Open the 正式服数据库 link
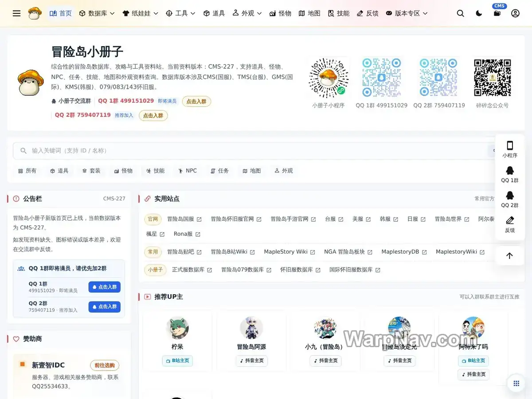 point(192,270)
